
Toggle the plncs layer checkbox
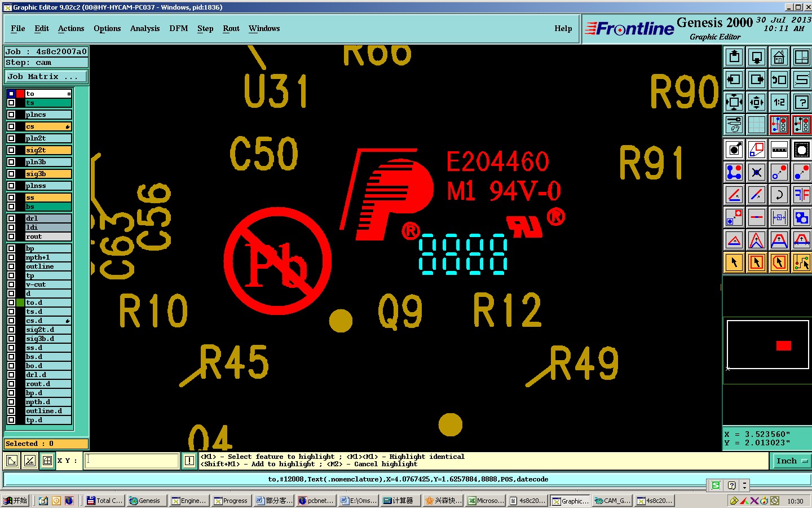pyautogui.click(x=11, y=115)
